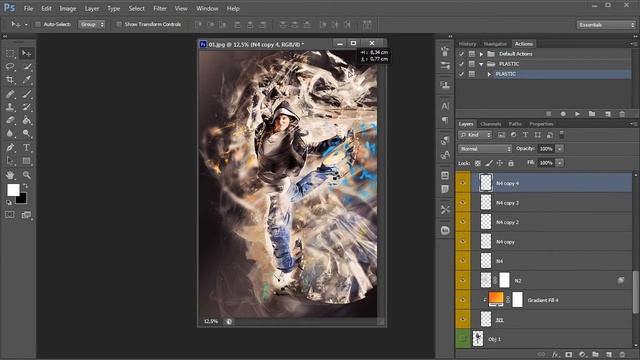The width and height of the screenshot is (640, 360).
Task: Open the File menu
Action: click(29, 9)
